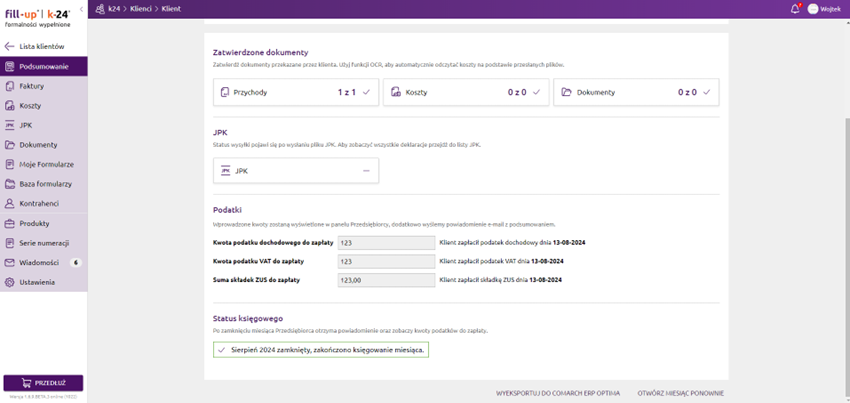Click the back arrow icon beside Lista klientów
The width and height of the screenshot is (850, 403).
pyautogui.click(x=9, y=47)
